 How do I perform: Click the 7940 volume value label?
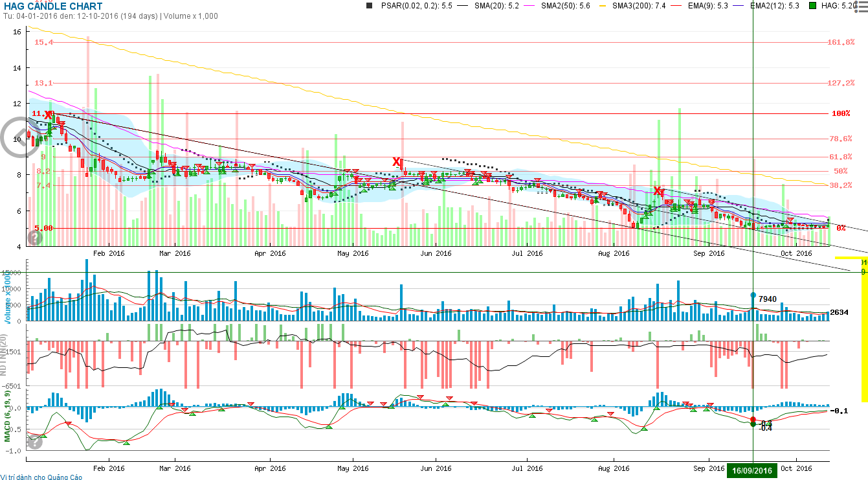tap(767, 299)
